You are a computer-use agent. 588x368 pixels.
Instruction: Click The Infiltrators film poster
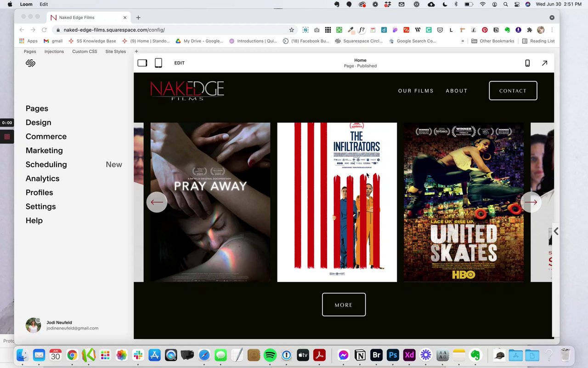337,202
